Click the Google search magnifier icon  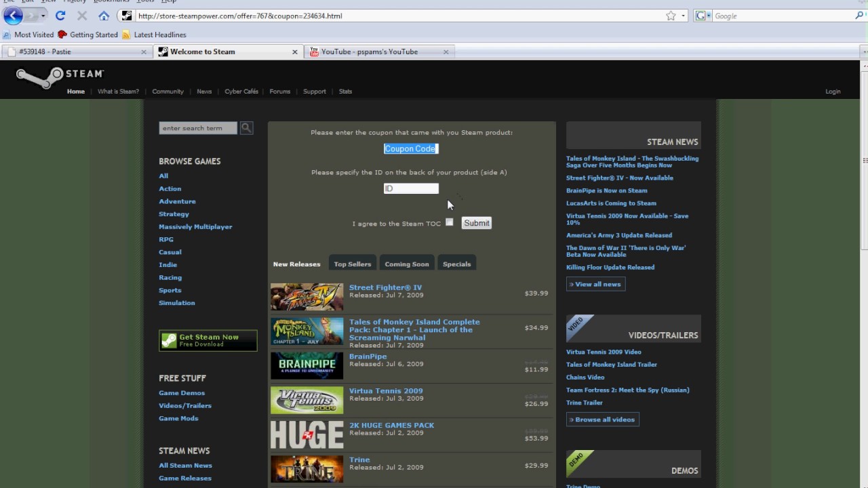pyautogui.click(x=860, y=16)
